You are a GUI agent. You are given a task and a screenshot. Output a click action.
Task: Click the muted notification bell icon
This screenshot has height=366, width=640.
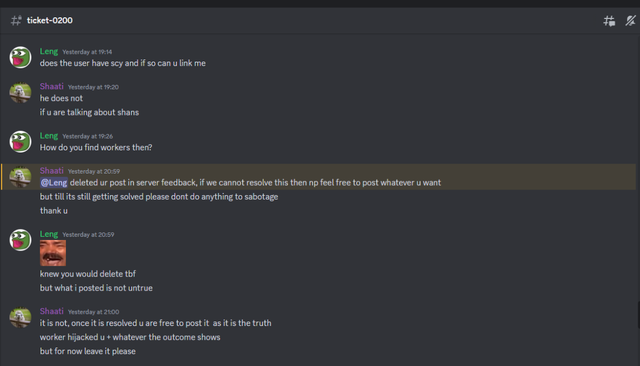(x=631, y=20)
